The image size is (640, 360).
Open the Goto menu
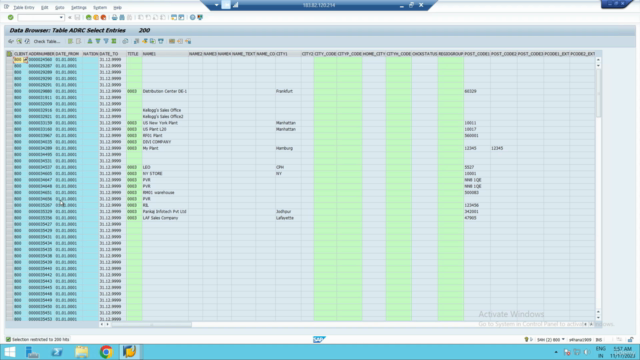click(60, 7)
